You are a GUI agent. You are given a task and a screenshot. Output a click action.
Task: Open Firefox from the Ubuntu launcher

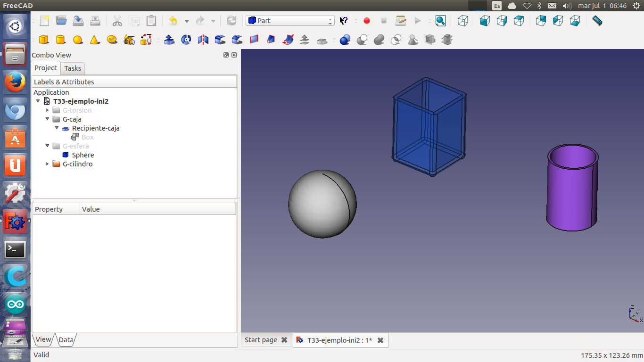[15, 82]
